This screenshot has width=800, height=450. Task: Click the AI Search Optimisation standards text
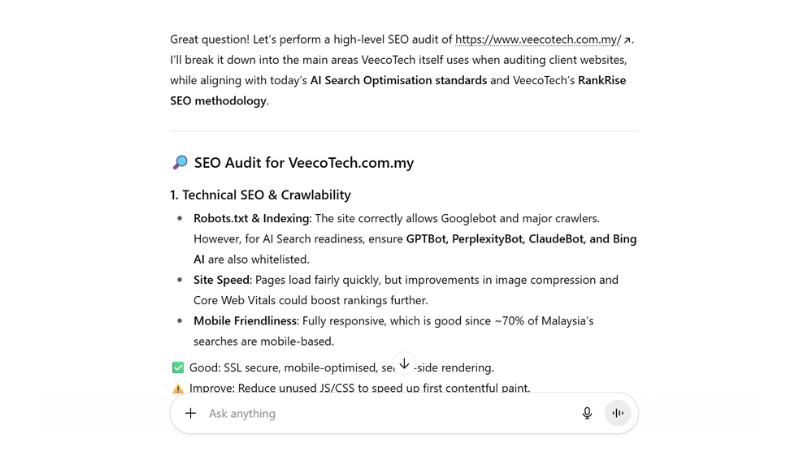398,80
